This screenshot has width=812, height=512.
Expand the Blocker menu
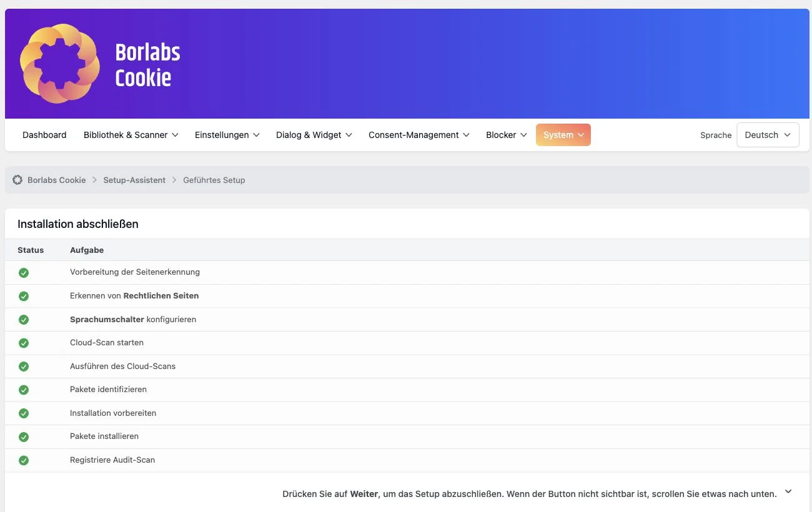507,135
